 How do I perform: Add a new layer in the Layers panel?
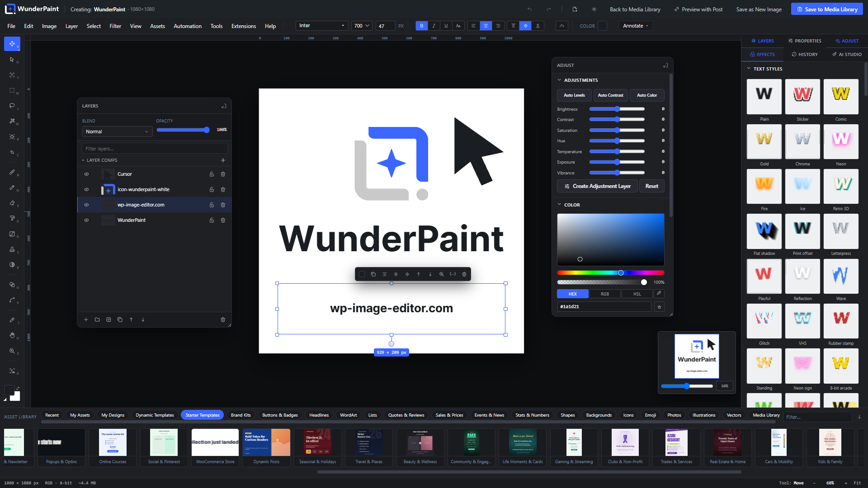(x=86, y=319)
